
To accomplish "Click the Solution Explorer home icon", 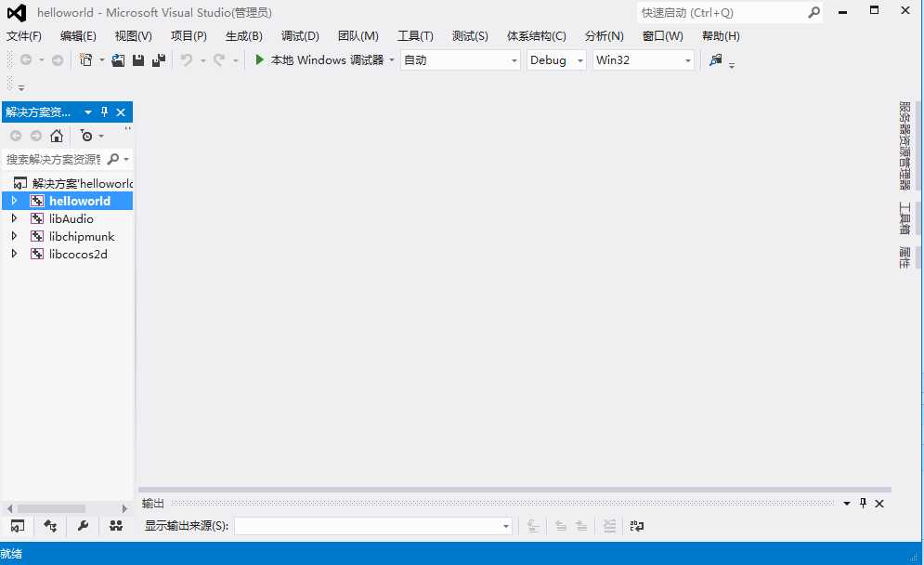I will click(57, 137).
